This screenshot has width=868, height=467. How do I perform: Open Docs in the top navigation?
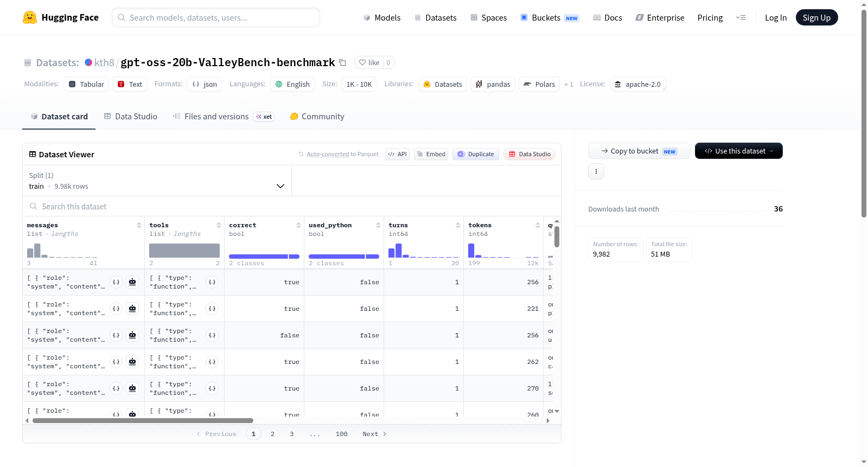pos(608,17)
